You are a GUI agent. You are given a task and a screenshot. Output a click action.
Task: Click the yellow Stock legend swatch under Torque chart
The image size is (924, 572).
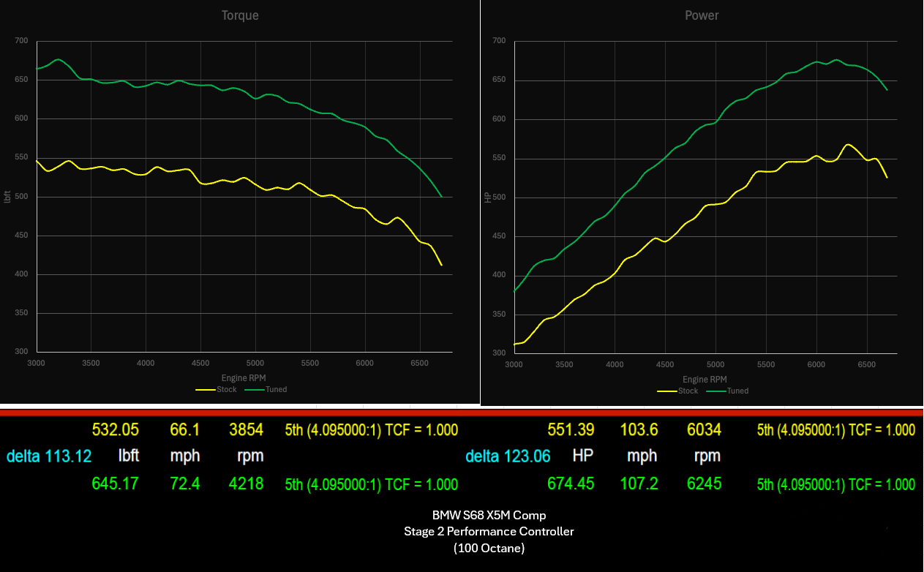coord(206,390)
